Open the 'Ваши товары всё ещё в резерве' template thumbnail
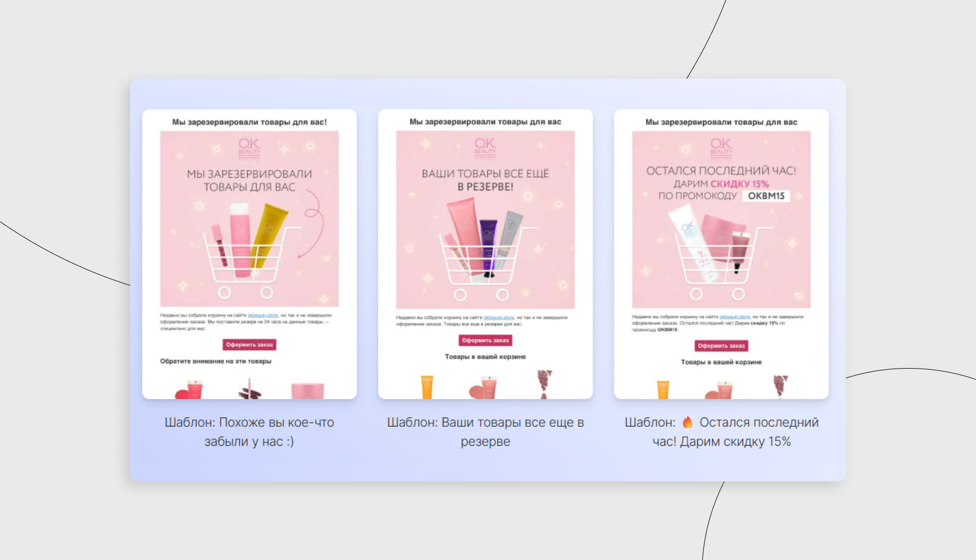976x560 pixels. (485, 254)
